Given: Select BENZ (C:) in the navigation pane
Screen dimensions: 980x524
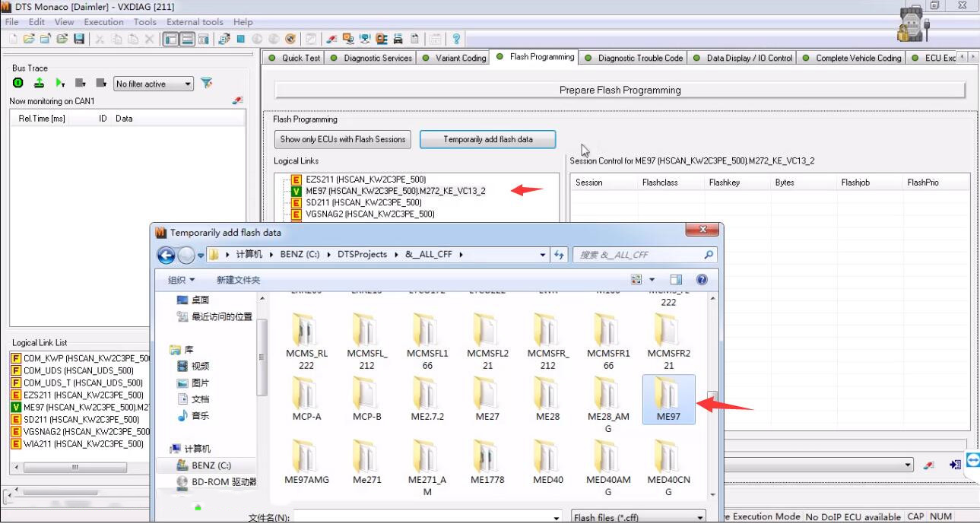Looking at the screenshot, I should pyautogui.click(x=211, y=465).
